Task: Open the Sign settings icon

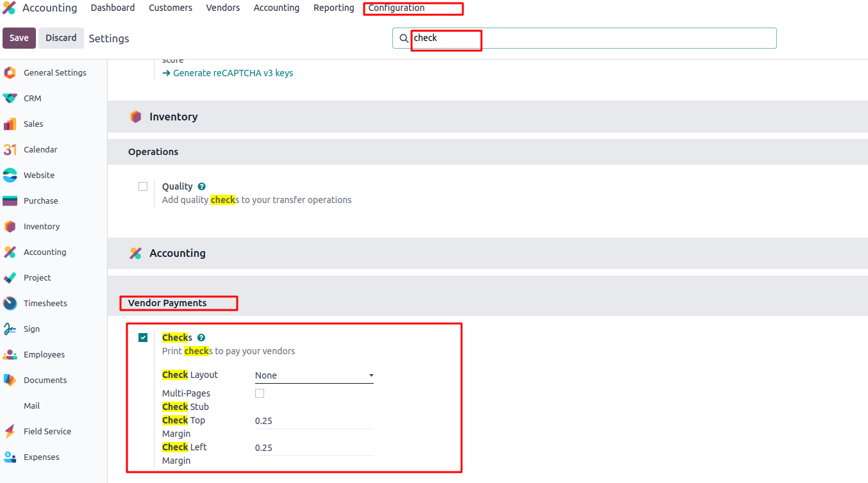Action: click(x=10, y=329)
